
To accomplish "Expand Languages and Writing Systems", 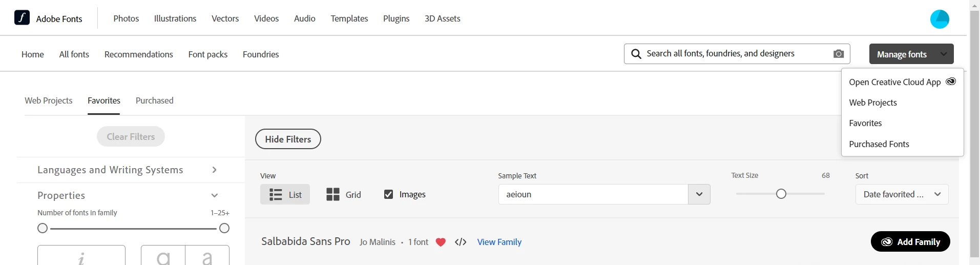I will (x=131, y=170).
